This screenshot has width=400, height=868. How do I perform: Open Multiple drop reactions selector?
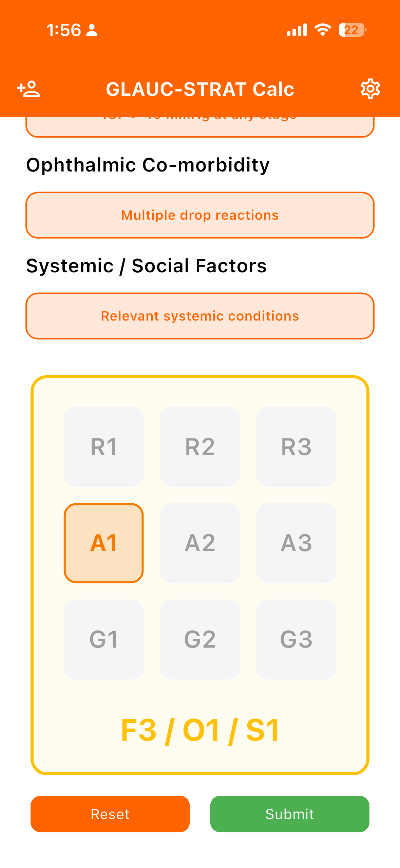click(200, 215)
